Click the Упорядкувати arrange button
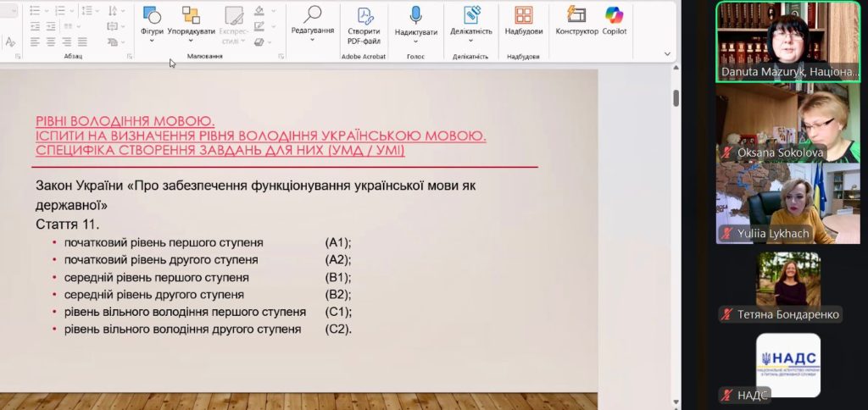This screenshot has width=868, height=410. point(191,21)
